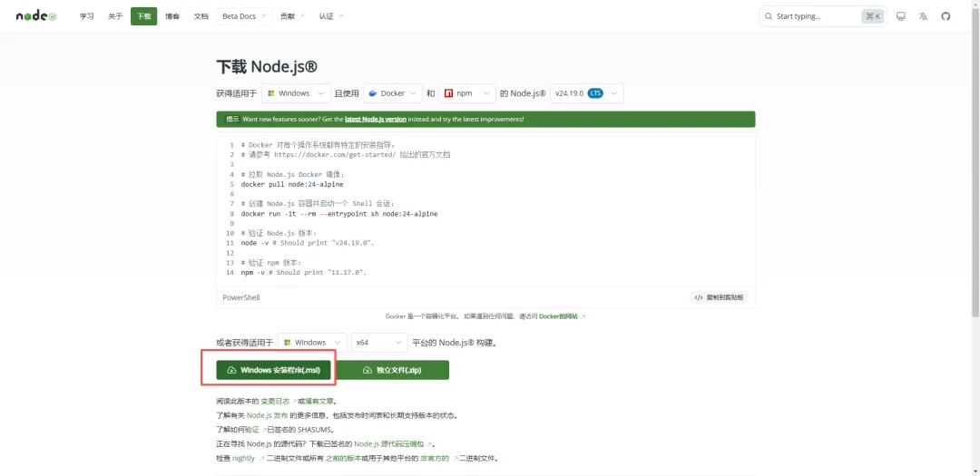The image size is (980, 476).
Task: Open the nightly binaries link
Action: tap(244, 458)
